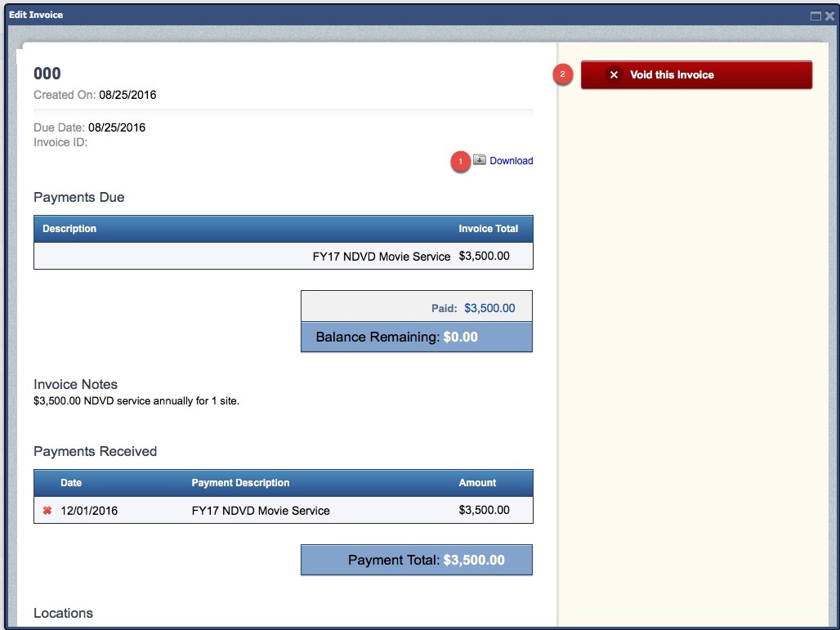The height and width of the screenshot is (630, 840).
Task: Click the Amount column header
Action: coord(477,483)
